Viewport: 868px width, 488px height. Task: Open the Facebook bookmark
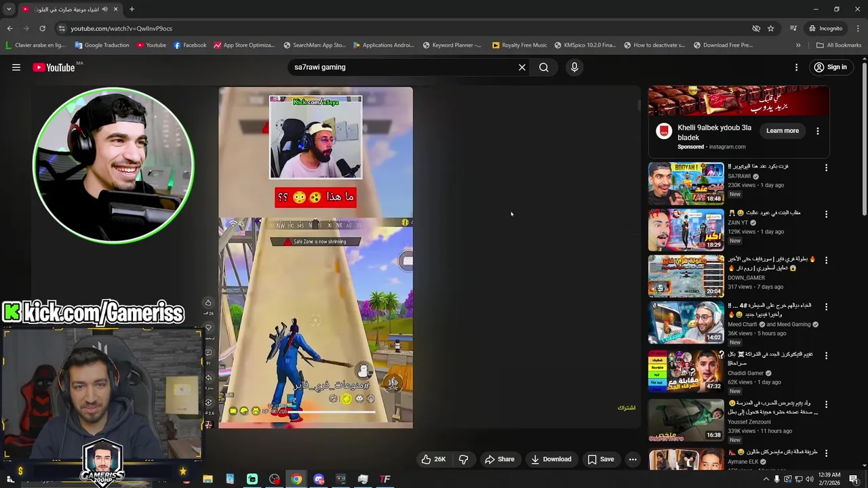click(x=190, y=45)
